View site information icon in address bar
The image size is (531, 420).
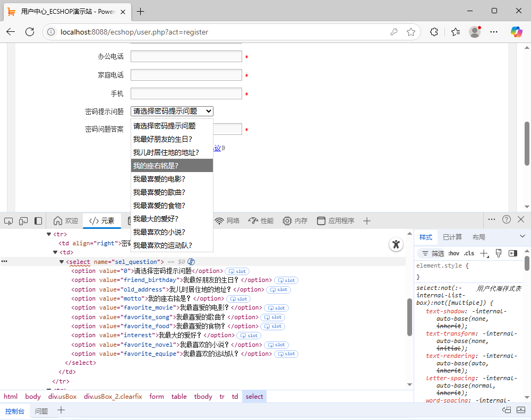[51, 32]
